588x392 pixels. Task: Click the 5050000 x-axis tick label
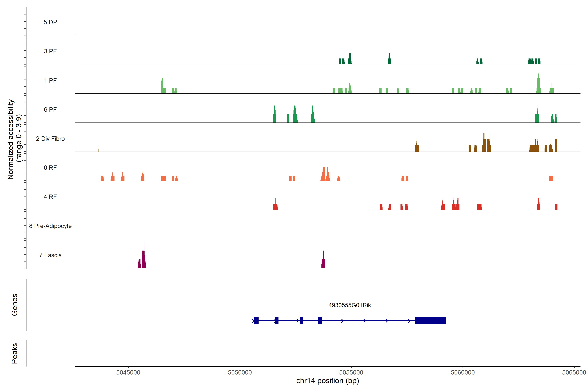(x=240, y=372)
